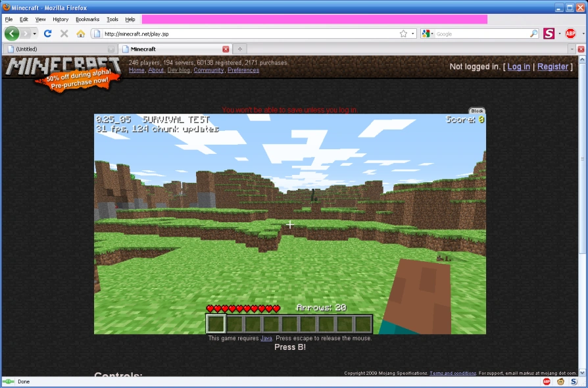Click the scrollbar up arrow

[x=582, y=60]
